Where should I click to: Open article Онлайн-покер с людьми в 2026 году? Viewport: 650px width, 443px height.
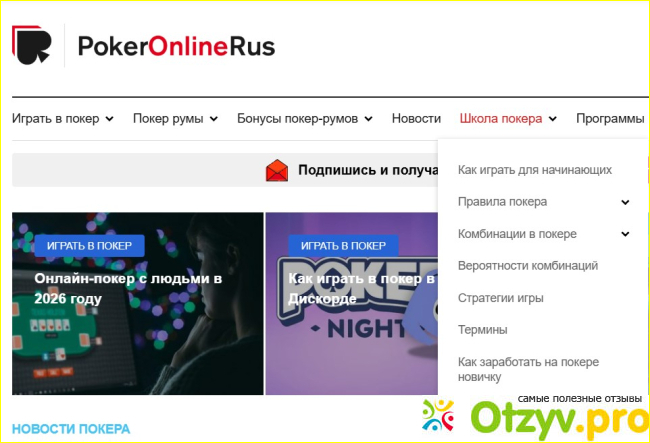coord(128,288)
